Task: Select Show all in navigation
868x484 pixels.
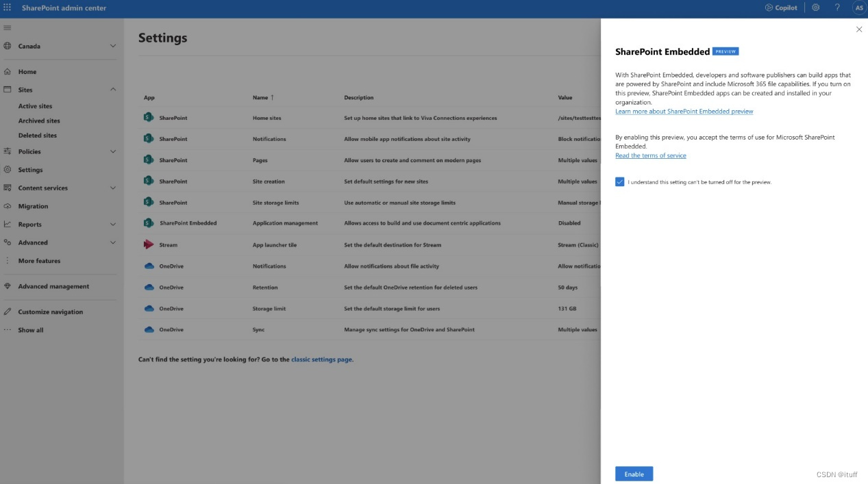Action: 30,330
